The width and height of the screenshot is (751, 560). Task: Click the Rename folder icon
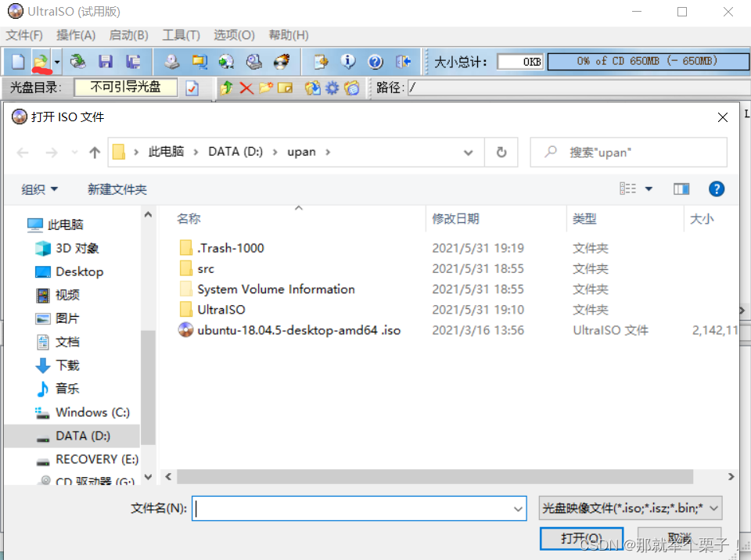click(x=285, y=88)
